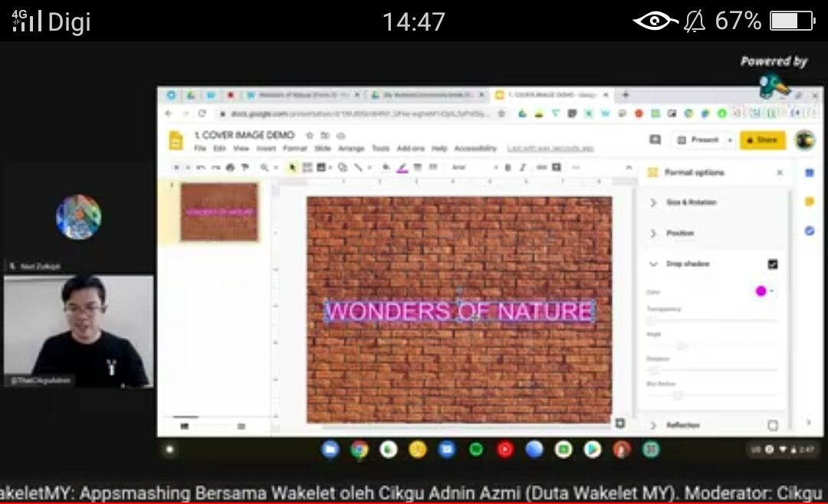Click the Explore button below the slide
The height and width of the screenshot is (504, 828).
pos(620,423)
